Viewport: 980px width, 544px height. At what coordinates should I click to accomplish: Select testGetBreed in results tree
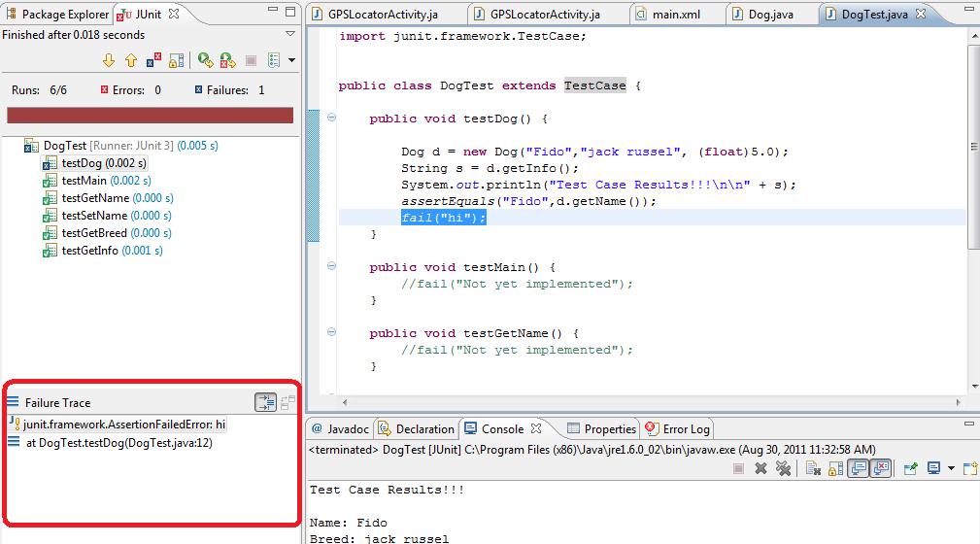click(x=107, y=233)
